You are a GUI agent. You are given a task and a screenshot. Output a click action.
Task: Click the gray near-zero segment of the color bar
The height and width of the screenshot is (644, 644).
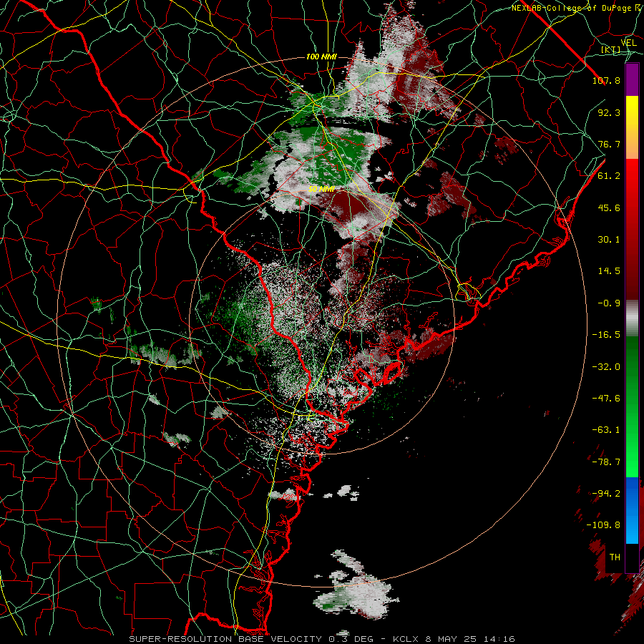[632, 318]
